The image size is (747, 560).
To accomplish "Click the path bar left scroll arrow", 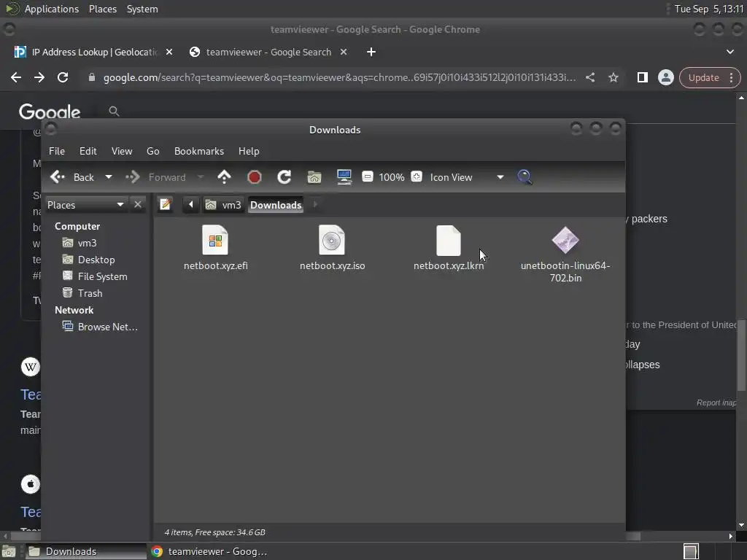I will (x=190, y=204).
